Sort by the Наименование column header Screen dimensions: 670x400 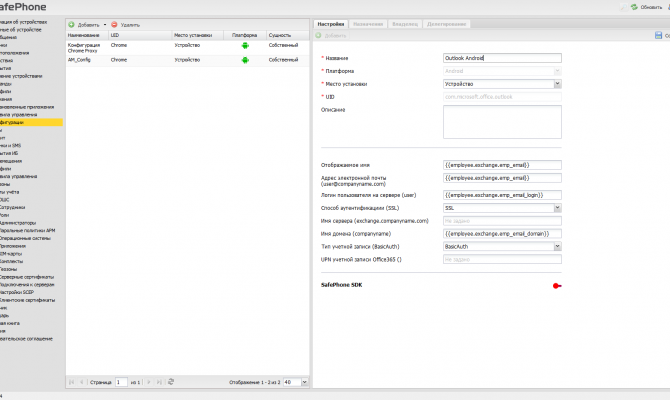point(87,35)
